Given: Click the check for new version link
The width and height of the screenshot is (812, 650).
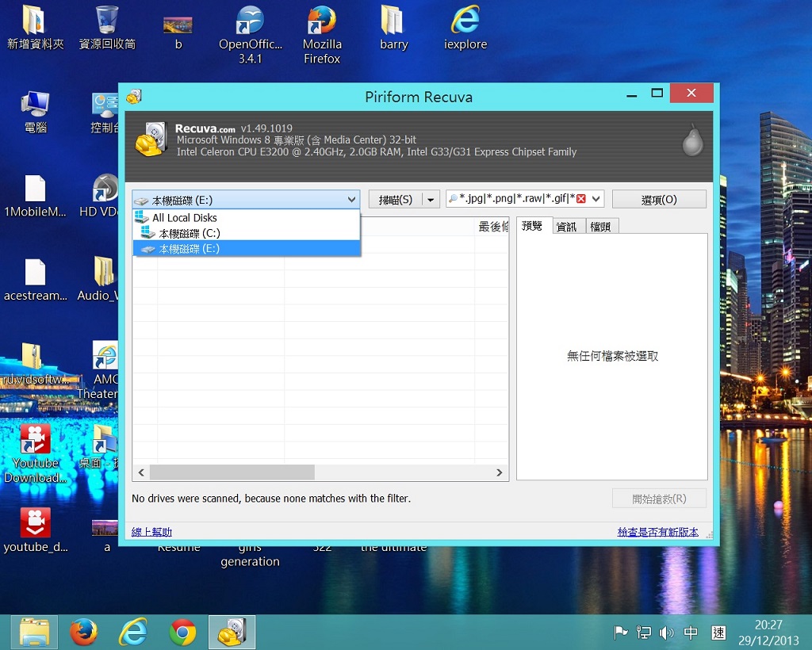Looking at the screenshot, I should pos(657,532).
